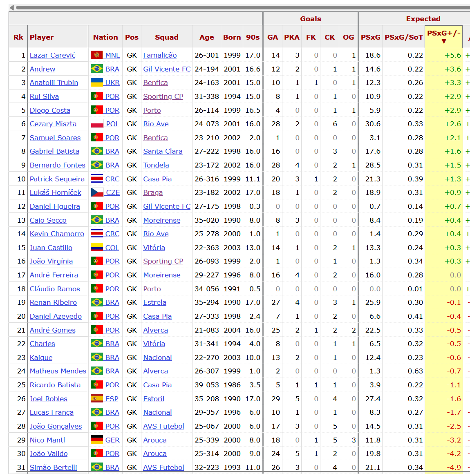This screenshot has width=470, height=476.
Task: Click the left arrow of the scrollbar
Action: tap(12, 7)
